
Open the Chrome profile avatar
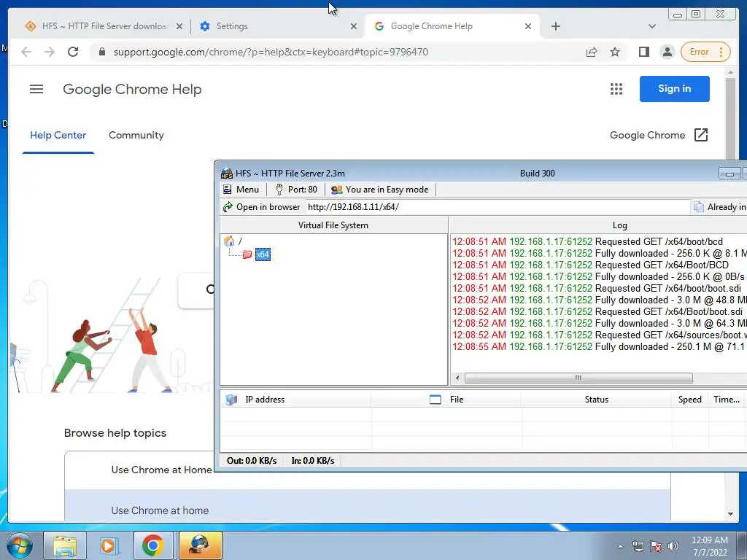tap(667, 52)
